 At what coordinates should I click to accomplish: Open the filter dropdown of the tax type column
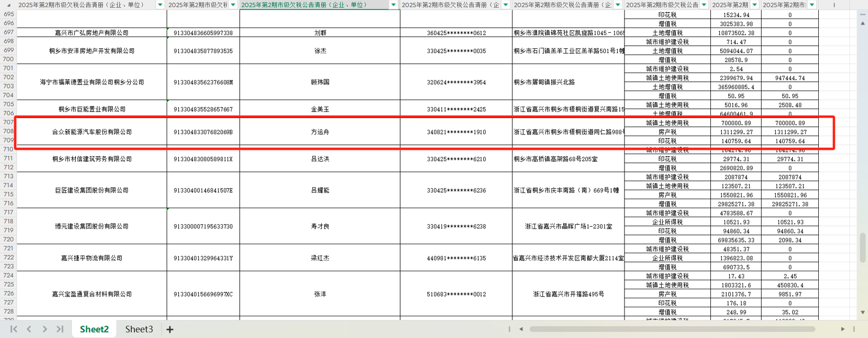704,5
